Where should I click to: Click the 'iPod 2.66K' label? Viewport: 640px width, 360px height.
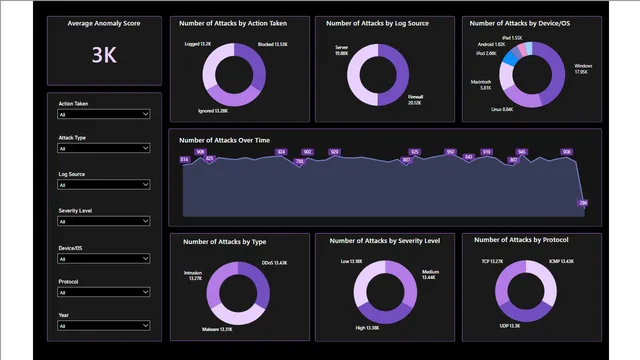pos(486,53)
